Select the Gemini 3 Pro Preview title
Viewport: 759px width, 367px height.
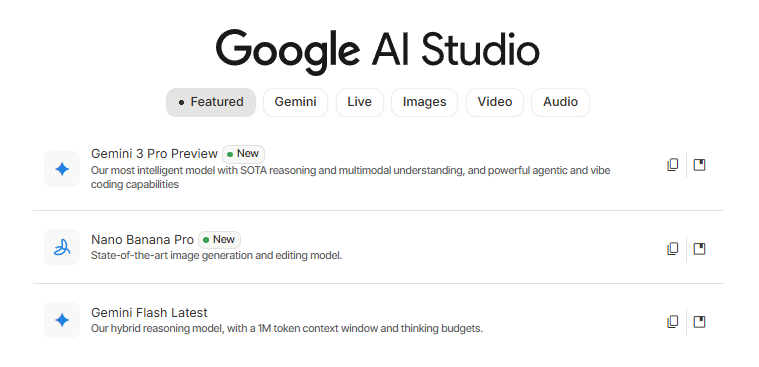(x=154, y=154)
